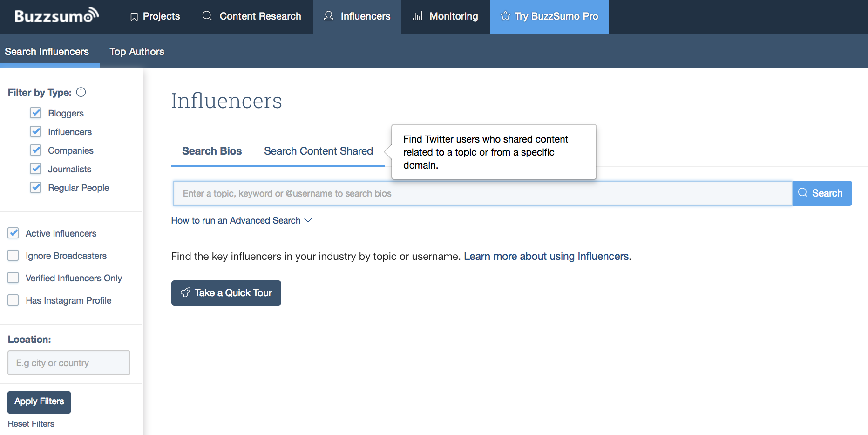The image size is (868, 435).
Task: Focus the Location city or country field
Action: point(69,363)
